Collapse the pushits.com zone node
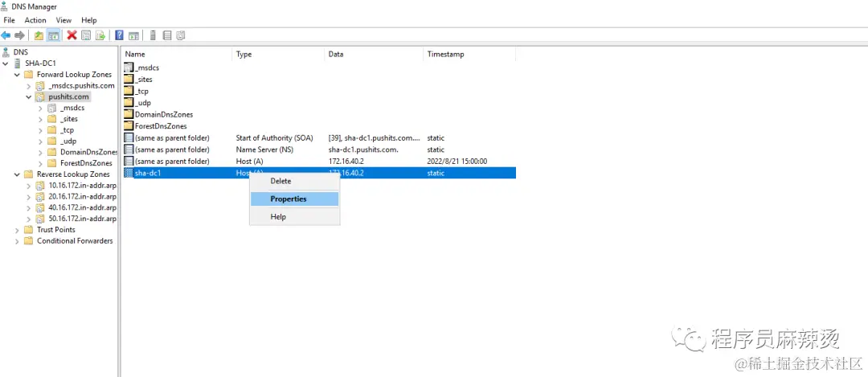The image size is (868, 377). pos(29,97)
